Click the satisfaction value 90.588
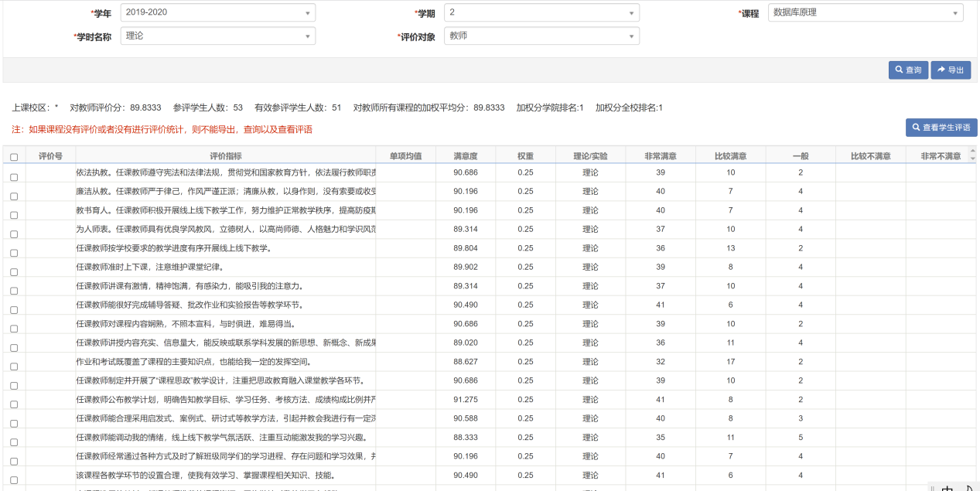Image resolution: width=980 pixels, height=491 pixels. click(466, 418)
